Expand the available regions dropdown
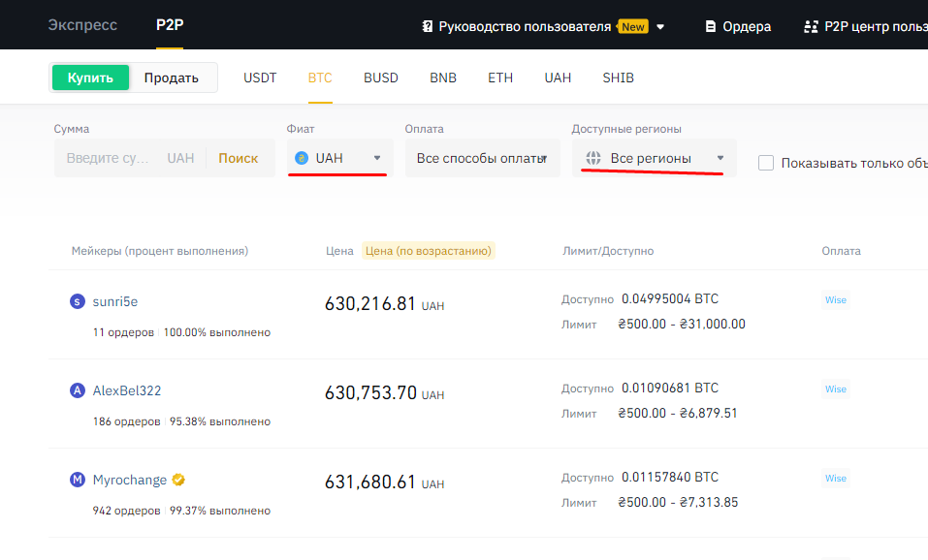The image size is (928, 560). pyautogui.click(x=654, y=158)
